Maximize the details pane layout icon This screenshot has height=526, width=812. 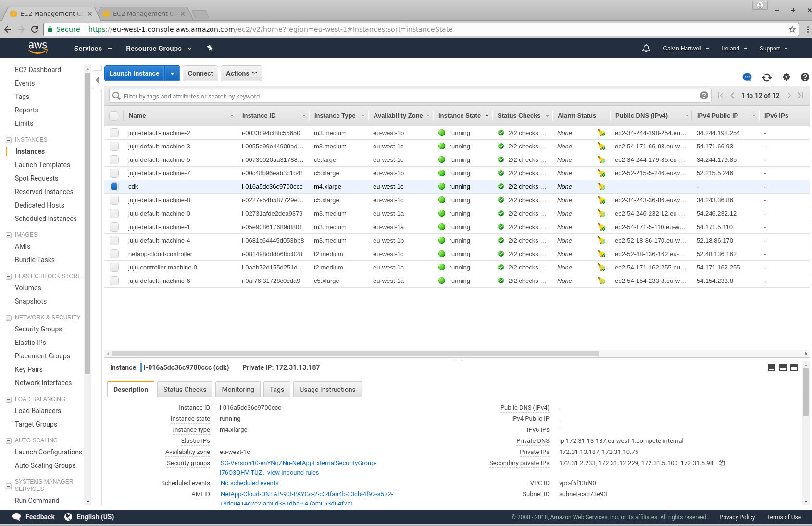794,367
